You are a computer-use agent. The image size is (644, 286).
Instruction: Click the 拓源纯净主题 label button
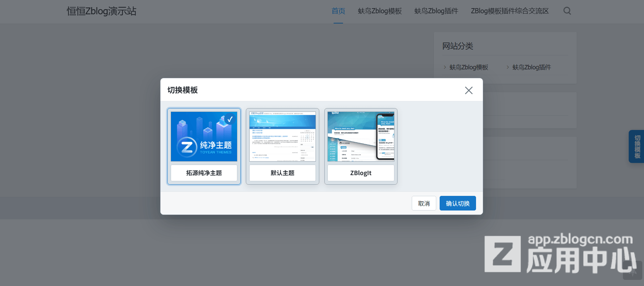click(x=204, y=173)
